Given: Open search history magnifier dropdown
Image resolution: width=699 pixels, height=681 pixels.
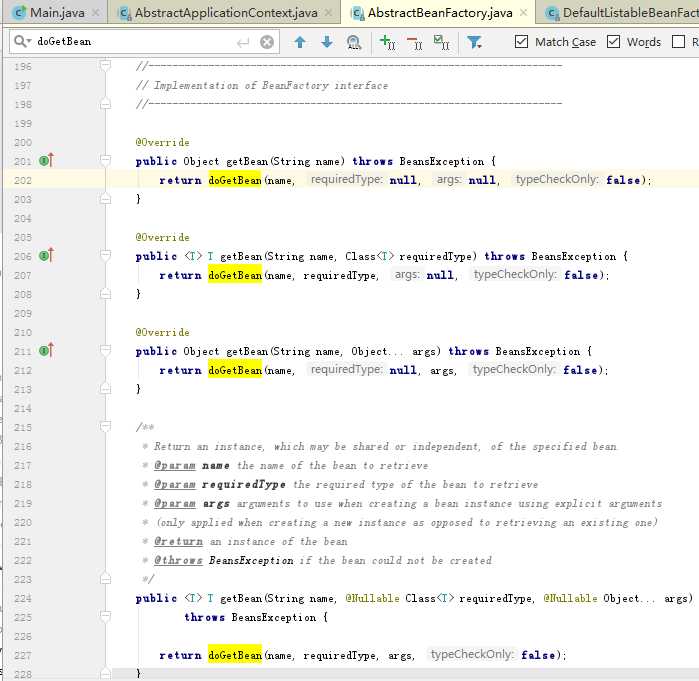Looking at the screenshot, I should coord(22,41).
